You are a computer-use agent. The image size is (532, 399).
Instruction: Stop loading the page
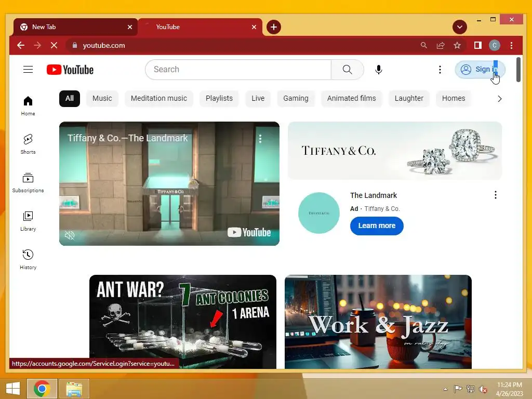coord(54,45)
